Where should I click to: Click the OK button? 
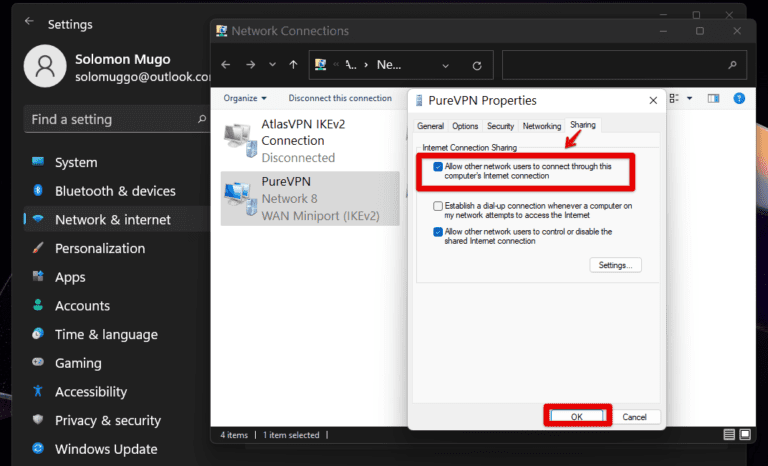coord(576,416)
